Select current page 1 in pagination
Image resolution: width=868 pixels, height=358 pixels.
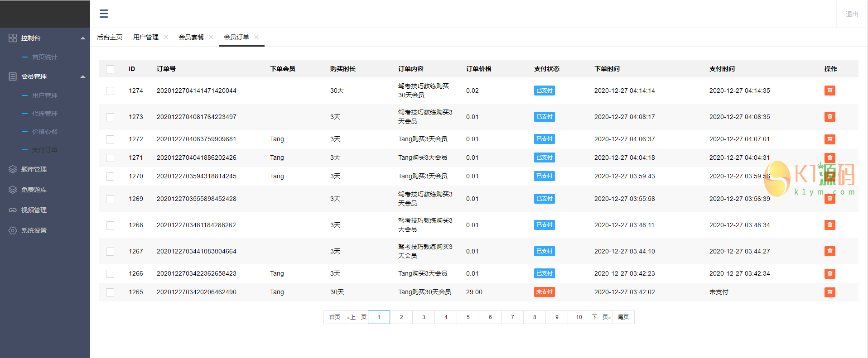(x=379, y=317)
